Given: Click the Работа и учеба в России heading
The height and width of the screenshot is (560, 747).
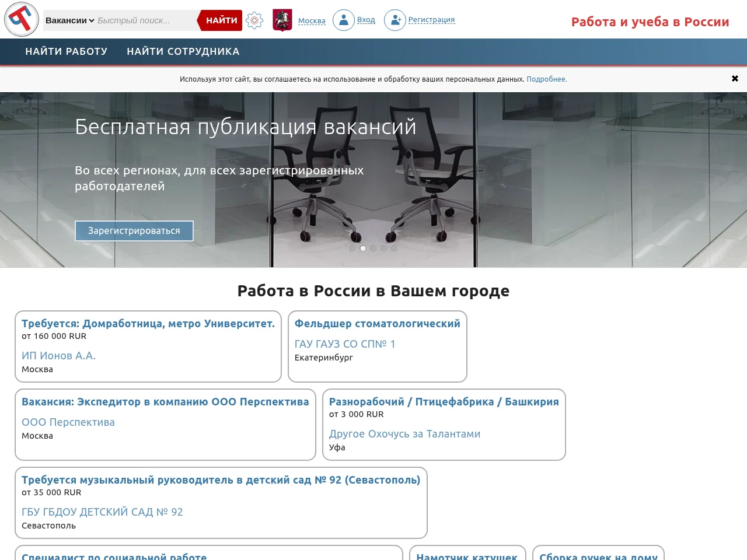Looking at the screenshot, I should tap(650, 22).
